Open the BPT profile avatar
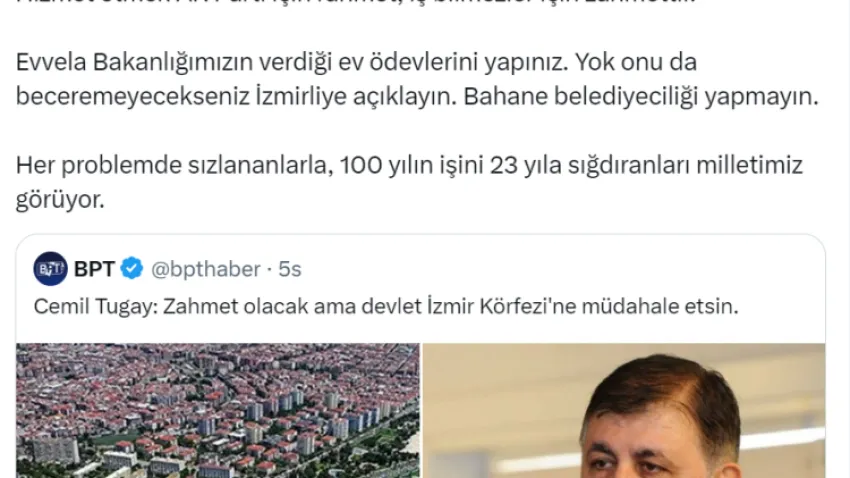The width and height of the screenshot is (850, 478). pos(50,269)
